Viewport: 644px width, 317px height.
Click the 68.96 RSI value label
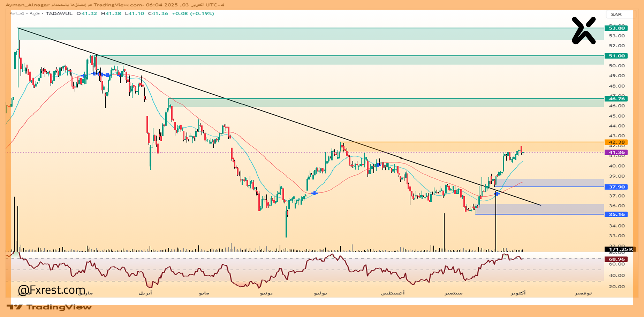(x=617, y=259)
